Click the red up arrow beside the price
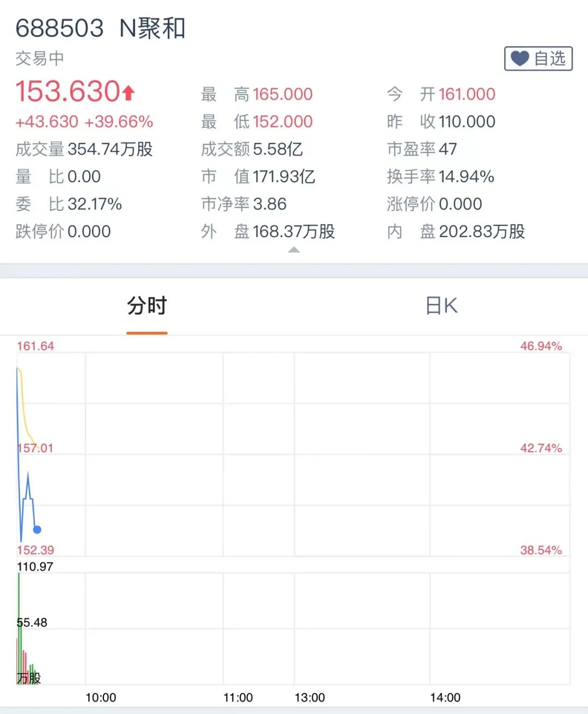Viewport: 588px width, 714px height. [128, 93]
